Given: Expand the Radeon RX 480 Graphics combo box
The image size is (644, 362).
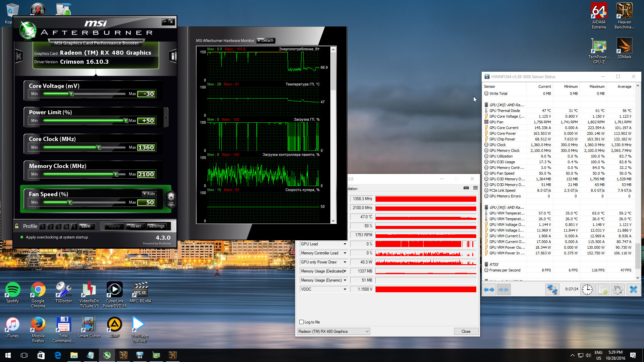Looking at the screenshot, I should point(367,331).
